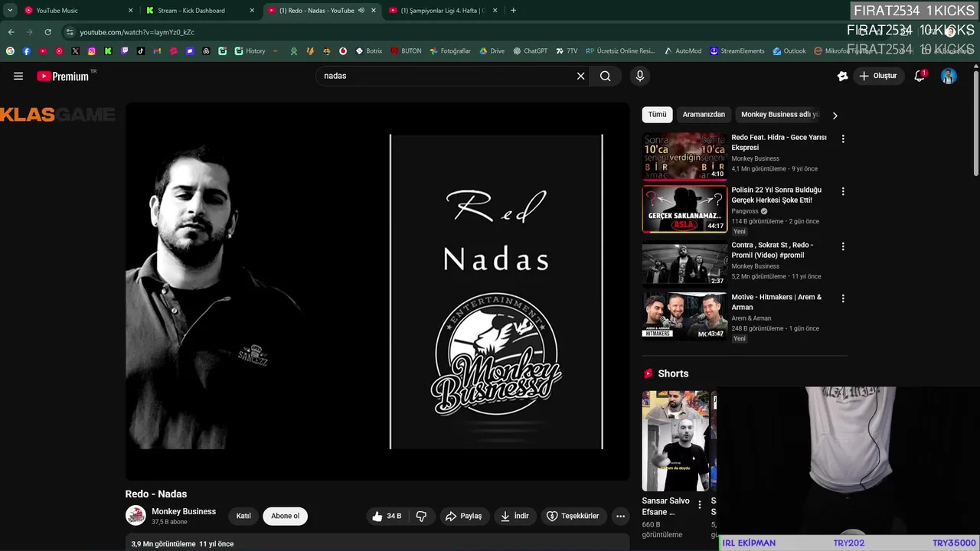980x551 pixels.
Task: Open StreamElements bookmark
Action: 737,51
